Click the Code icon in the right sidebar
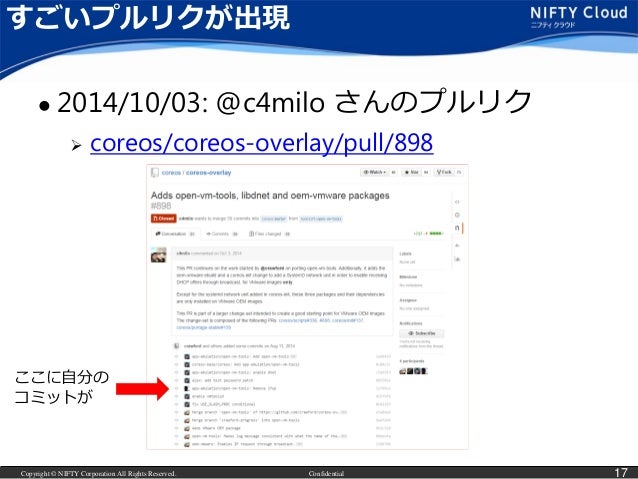The image size is (638, 479). point(457,202)
